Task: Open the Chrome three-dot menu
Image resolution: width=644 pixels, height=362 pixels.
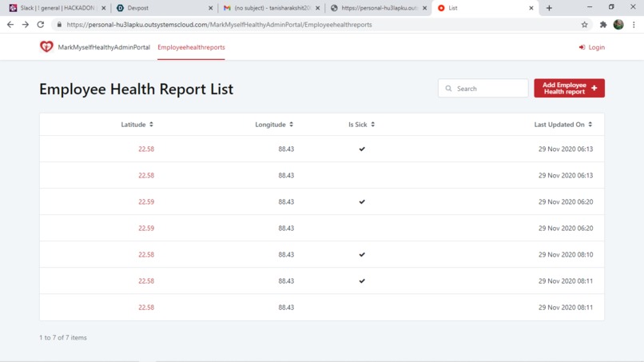Action: tap(634, 25)
